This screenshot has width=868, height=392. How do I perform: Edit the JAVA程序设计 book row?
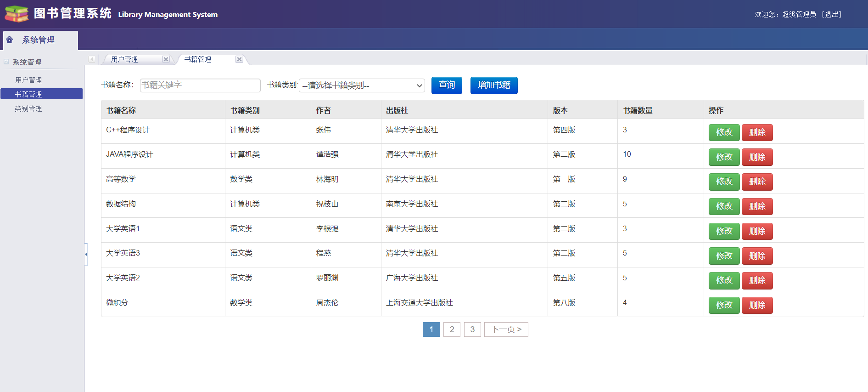pyautogui.click(x=724, y=157)
